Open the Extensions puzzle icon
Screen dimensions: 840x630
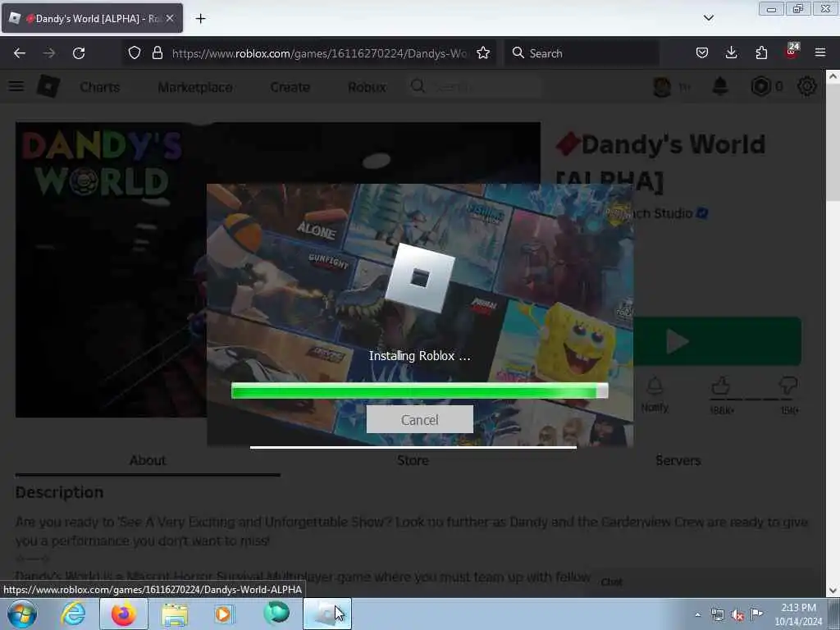[761, 52]
